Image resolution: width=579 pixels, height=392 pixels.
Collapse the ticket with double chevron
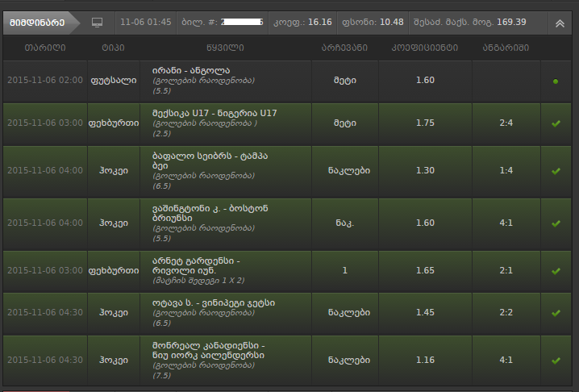(560, 23)
